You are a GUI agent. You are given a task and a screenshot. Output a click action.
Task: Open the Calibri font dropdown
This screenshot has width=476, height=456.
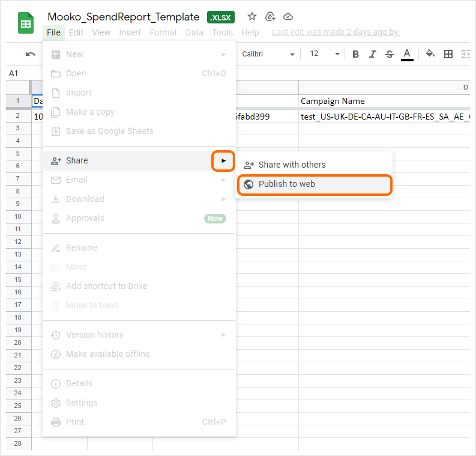(268, 54)
